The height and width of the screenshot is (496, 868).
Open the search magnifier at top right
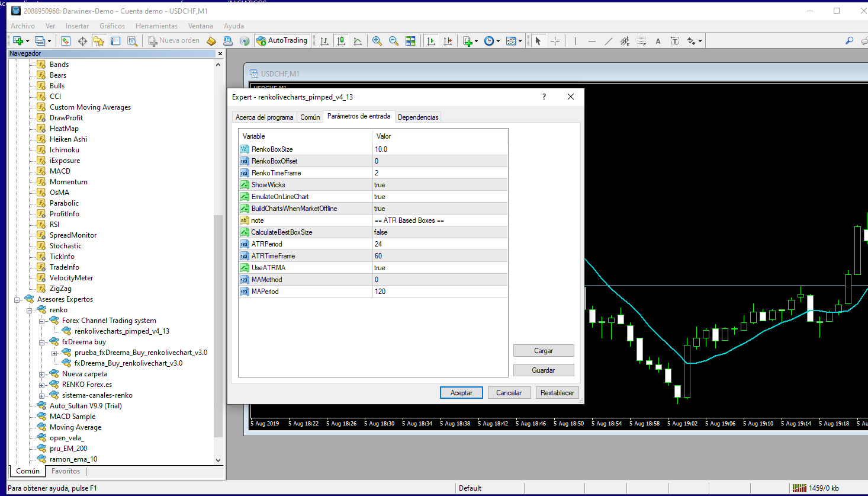849,40
